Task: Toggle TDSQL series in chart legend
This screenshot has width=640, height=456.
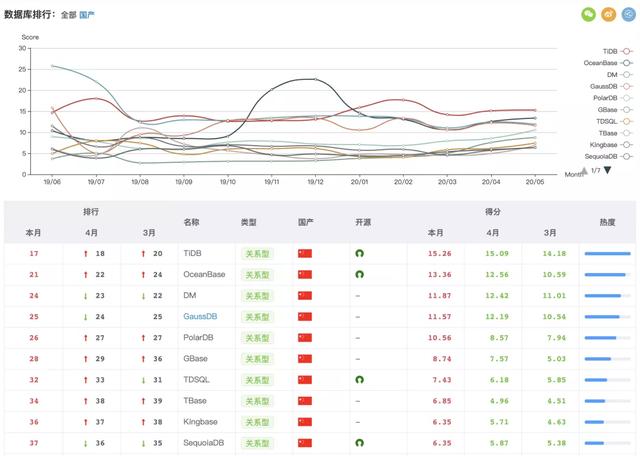Action: [614, 121]
